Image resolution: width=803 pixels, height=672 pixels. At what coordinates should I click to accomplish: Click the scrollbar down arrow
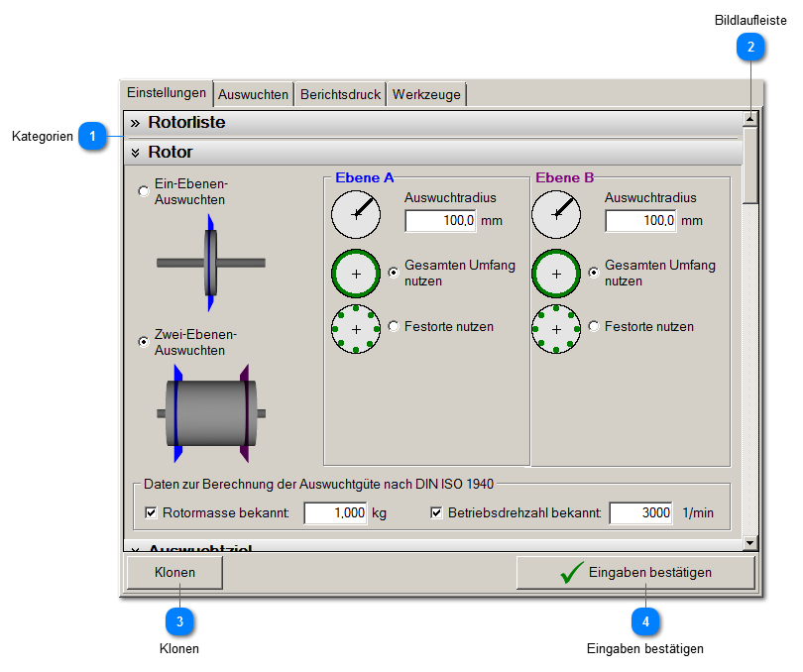tap(750, 542)
